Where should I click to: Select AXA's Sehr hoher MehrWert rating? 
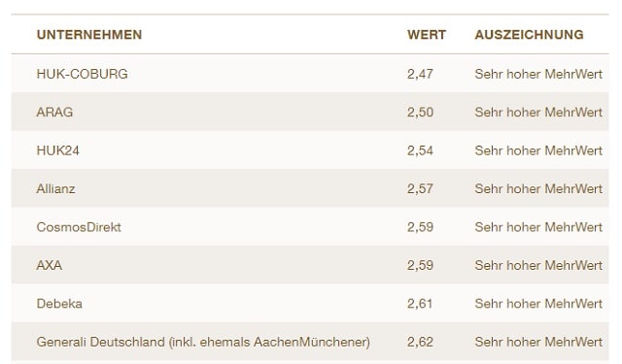(x=538, y=265)
